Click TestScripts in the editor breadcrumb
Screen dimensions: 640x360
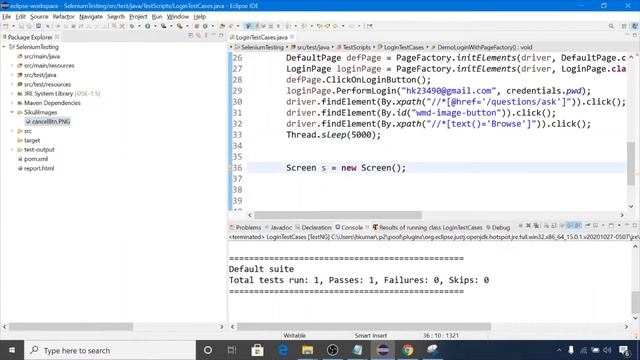click(x=356, y=47)
